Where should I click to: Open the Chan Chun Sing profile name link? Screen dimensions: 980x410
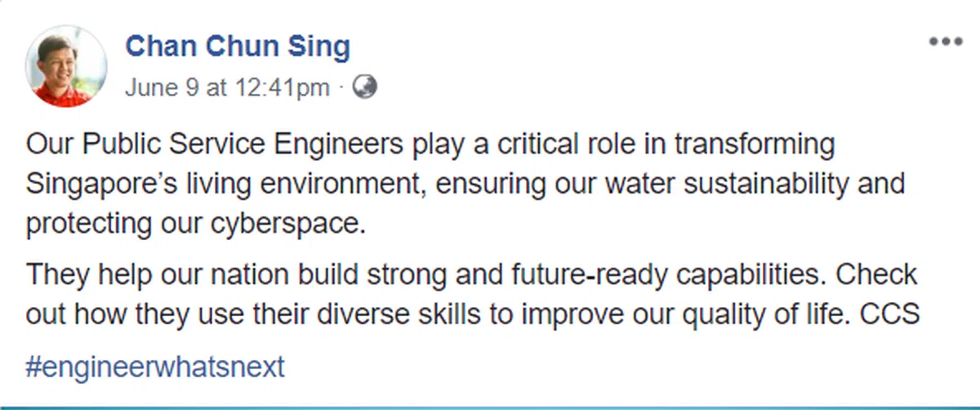point(237,47)
